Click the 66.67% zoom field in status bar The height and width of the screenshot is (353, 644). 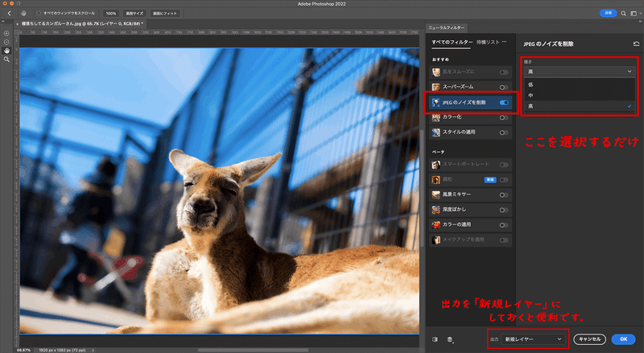click(23, 350)
